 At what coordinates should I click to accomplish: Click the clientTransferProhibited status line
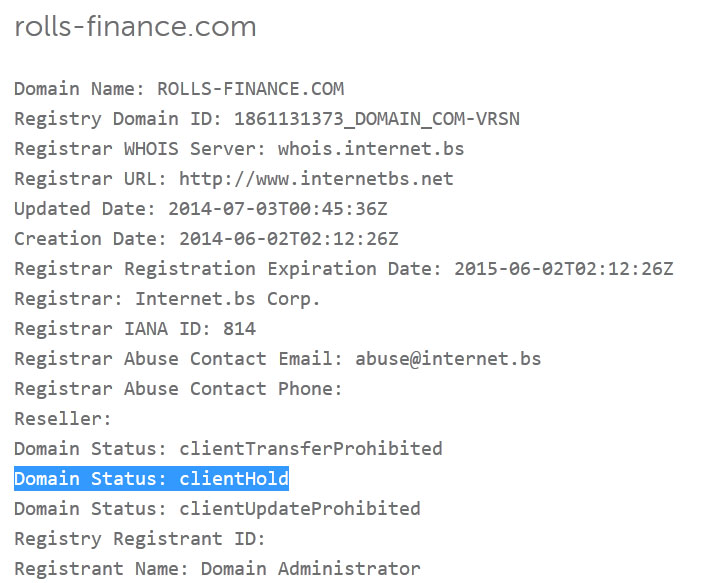(228, 449)
